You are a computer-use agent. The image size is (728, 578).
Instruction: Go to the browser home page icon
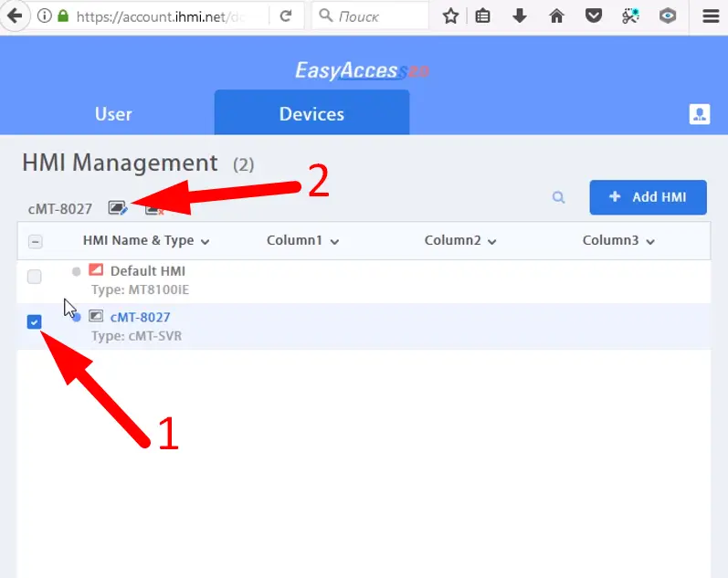(556, 16)
